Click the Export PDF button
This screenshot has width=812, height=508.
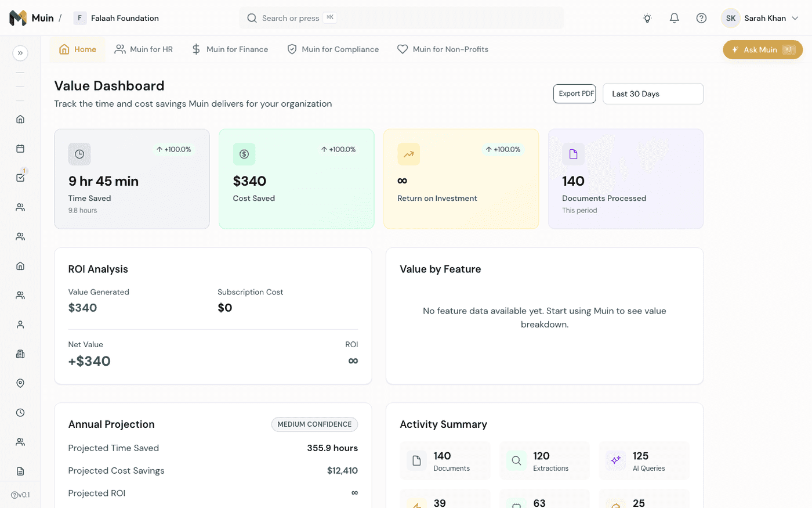(574, 93)
